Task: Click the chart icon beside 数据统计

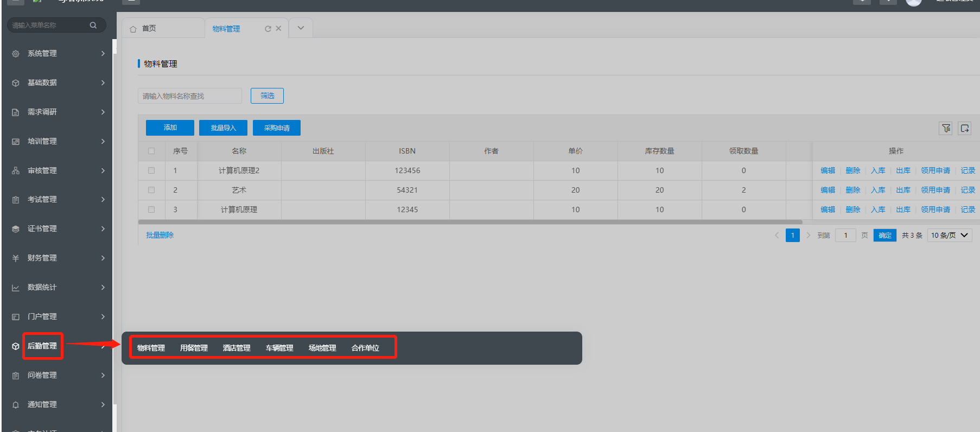Action: point(16,288)
